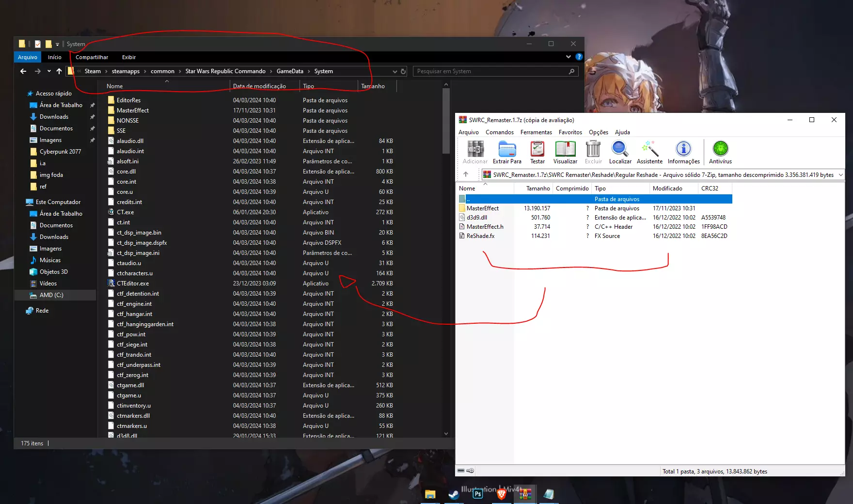Click Extrair Para in the WinRAR toolbar
The height and width of the screenshot is (504, 853).
(507, 153)
